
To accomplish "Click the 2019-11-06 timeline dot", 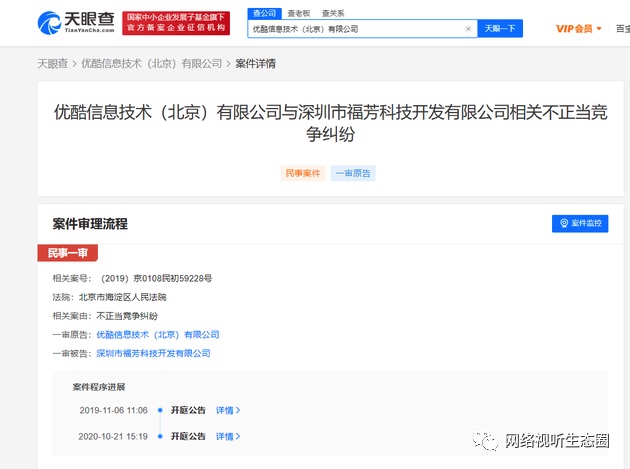I will 160,410.
